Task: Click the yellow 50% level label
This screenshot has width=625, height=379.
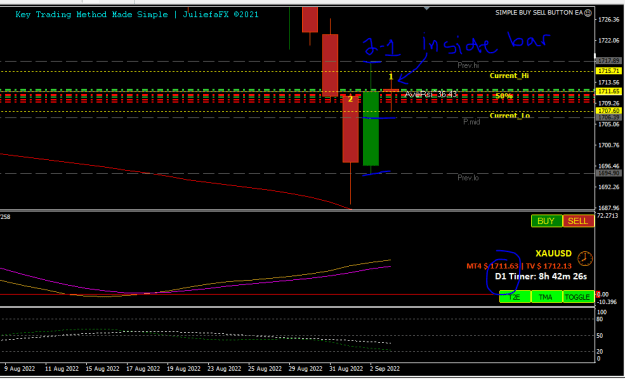Action: click(x=504, y=96)
